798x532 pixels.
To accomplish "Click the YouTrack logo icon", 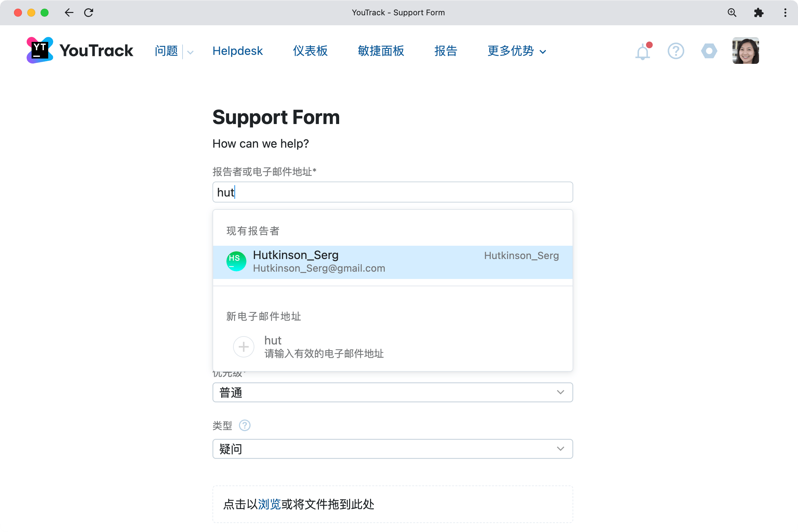I will click(40, 51).
